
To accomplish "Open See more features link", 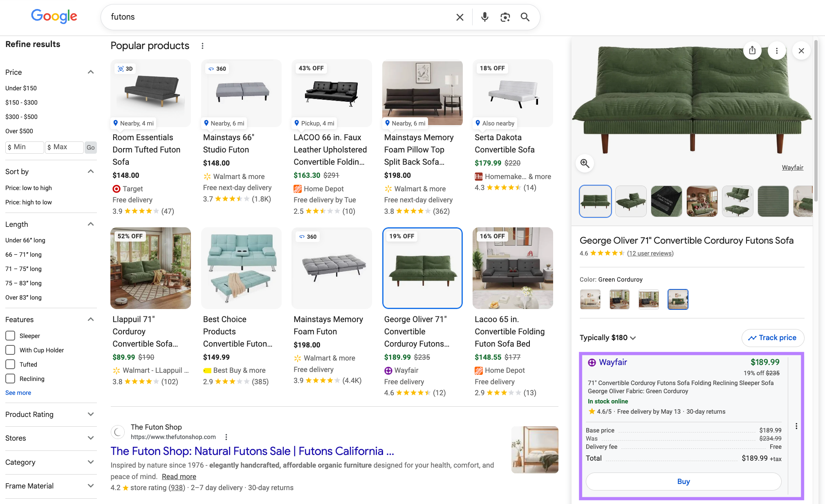I will 18,393.
